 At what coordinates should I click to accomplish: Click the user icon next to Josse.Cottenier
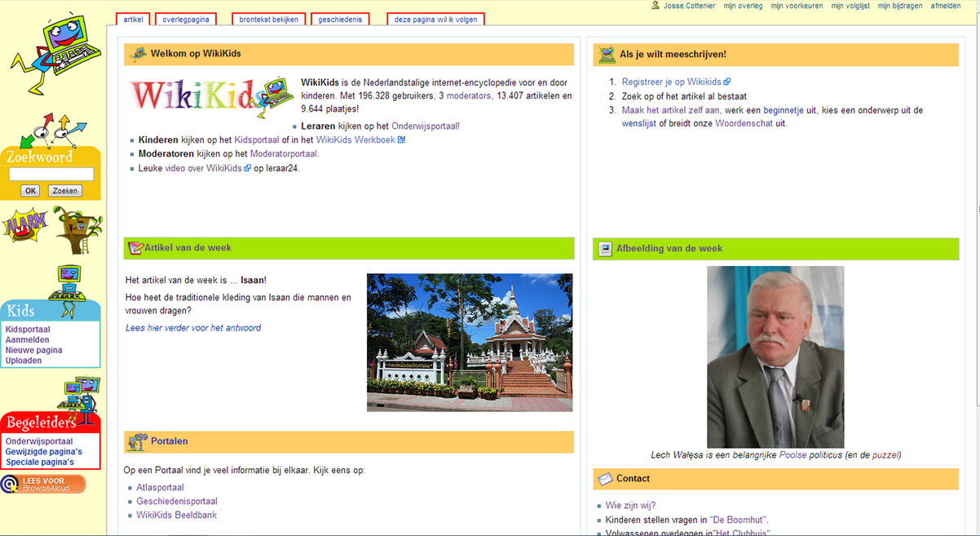point(656,6)
